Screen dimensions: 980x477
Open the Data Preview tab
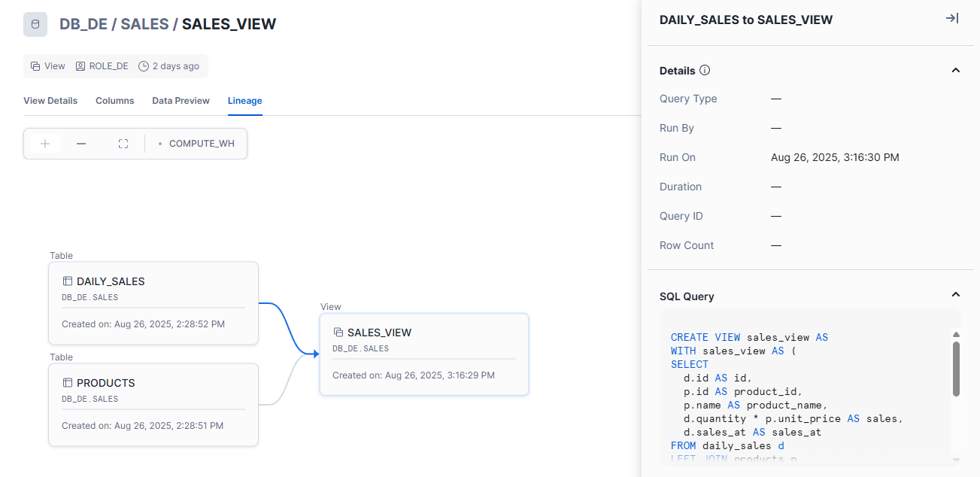tap(181, 101)
